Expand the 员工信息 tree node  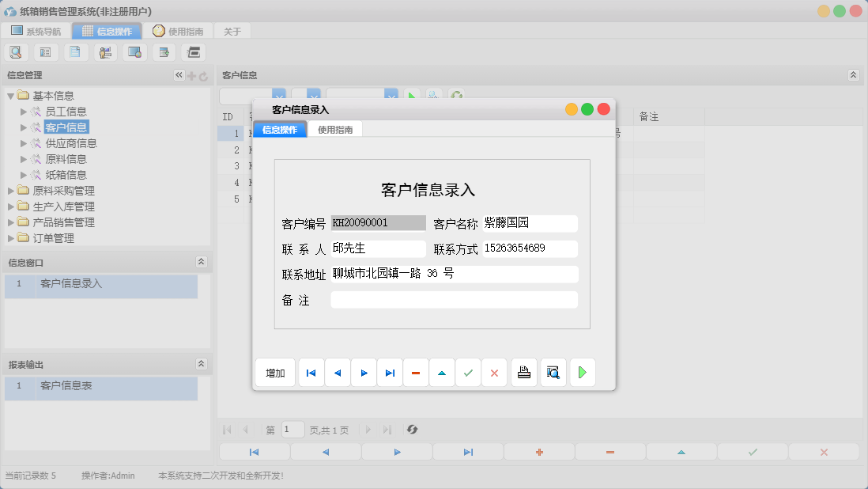[22, 111]
